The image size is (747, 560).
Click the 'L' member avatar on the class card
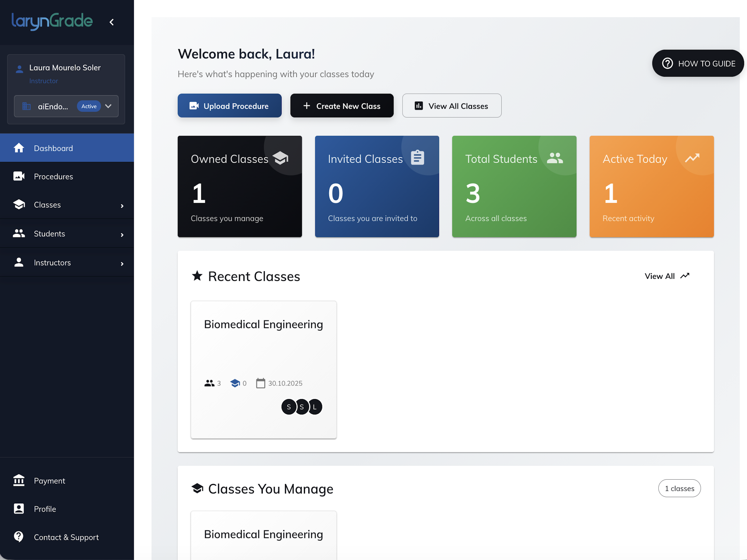click(315, 407)
